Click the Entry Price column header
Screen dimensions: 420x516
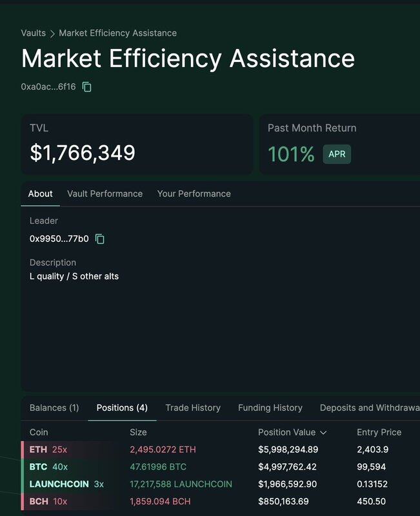[379, 432]
